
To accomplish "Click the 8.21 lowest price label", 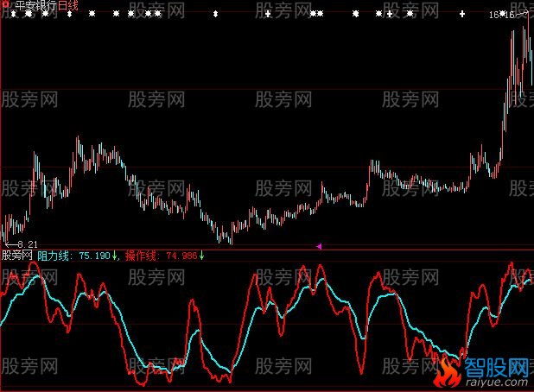I will [28, 244].
